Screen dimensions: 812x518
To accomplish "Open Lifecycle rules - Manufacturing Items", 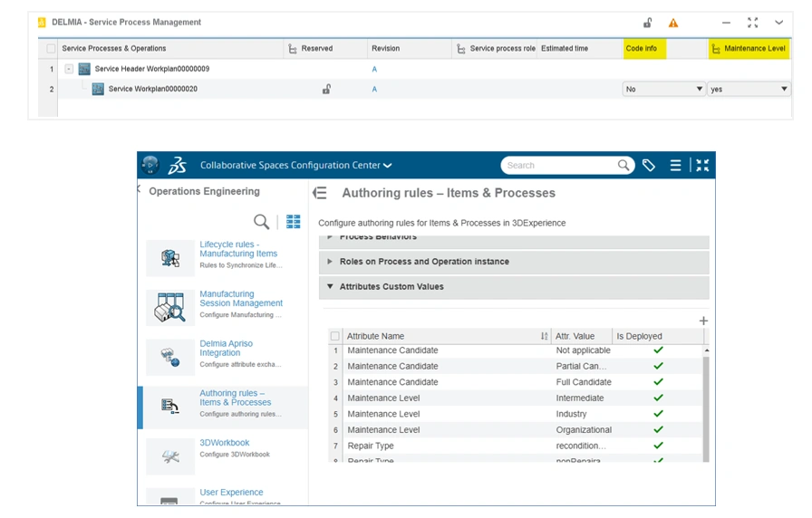I will tap(238, 249).
